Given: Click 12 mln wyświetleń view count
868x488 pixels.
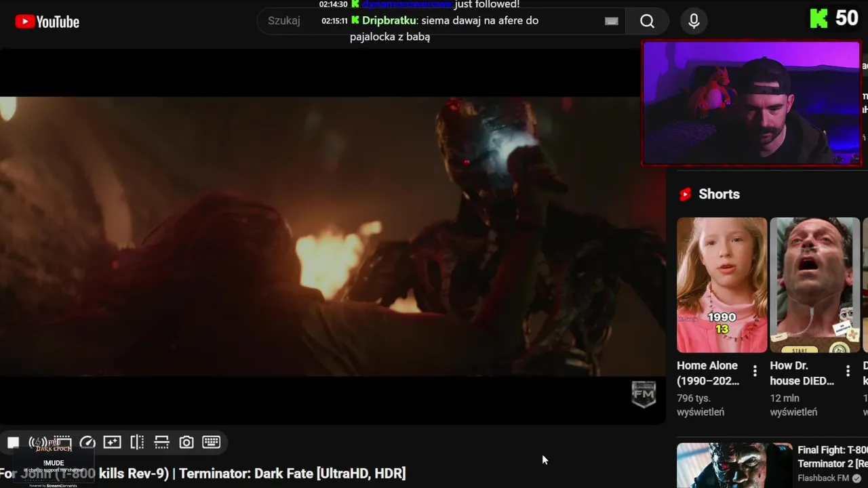Looking at the screenshot, I should 793,405.
